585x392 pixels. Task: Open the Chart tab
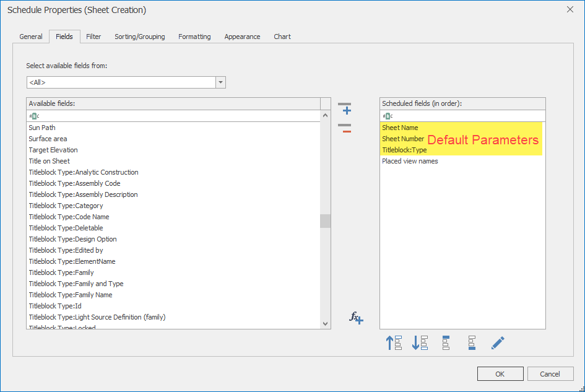[x=282, y=37]
